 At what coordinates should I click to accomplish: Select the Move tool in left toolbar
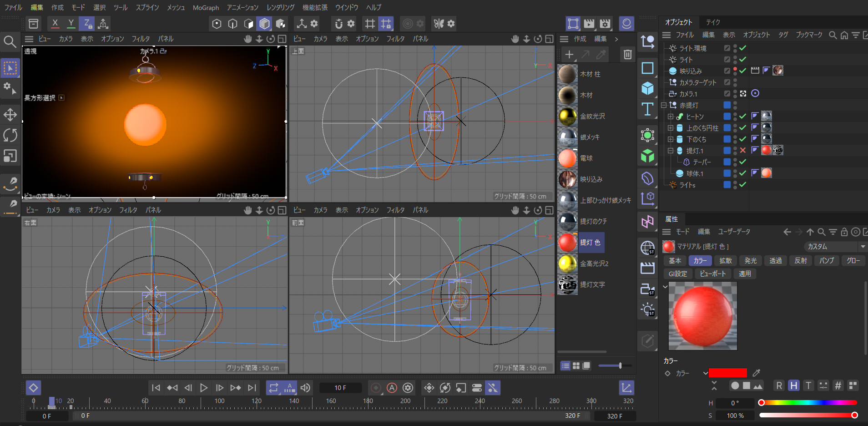point(10,115)
